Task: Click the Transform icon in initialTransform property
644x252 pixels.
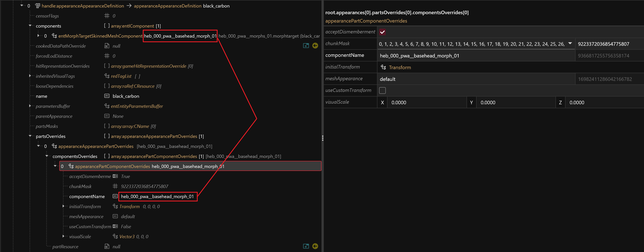Action: pos(383,67)
